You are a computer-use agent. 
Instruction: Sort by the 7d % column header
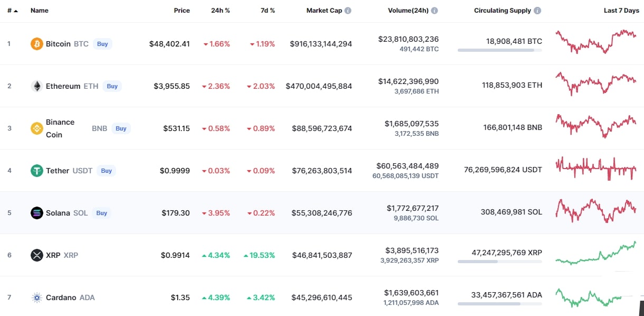click(267, 11)
